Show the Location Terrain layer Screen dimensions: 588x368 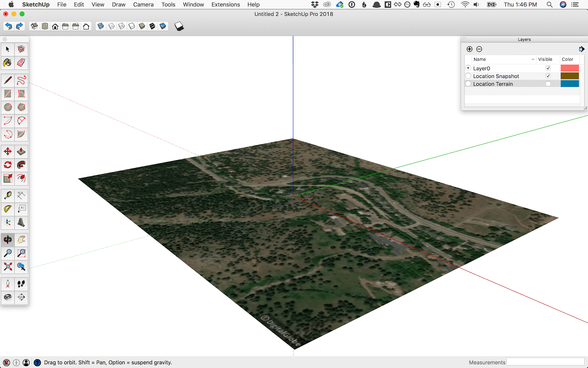click(x=548, y=84)
